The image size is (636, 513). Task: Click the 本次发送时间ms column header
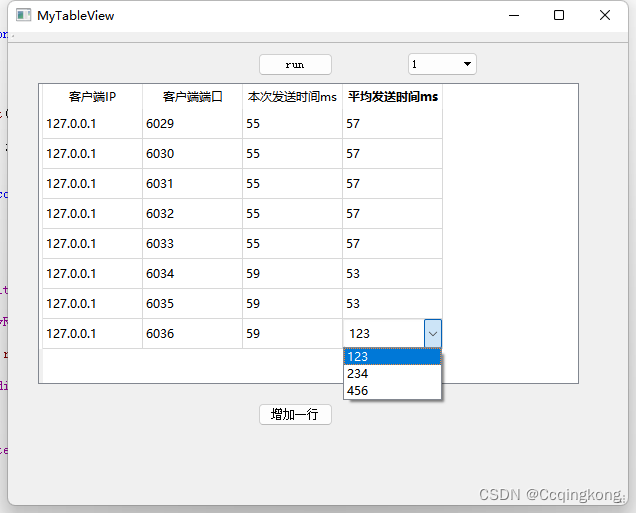click(x=292, y=97)
